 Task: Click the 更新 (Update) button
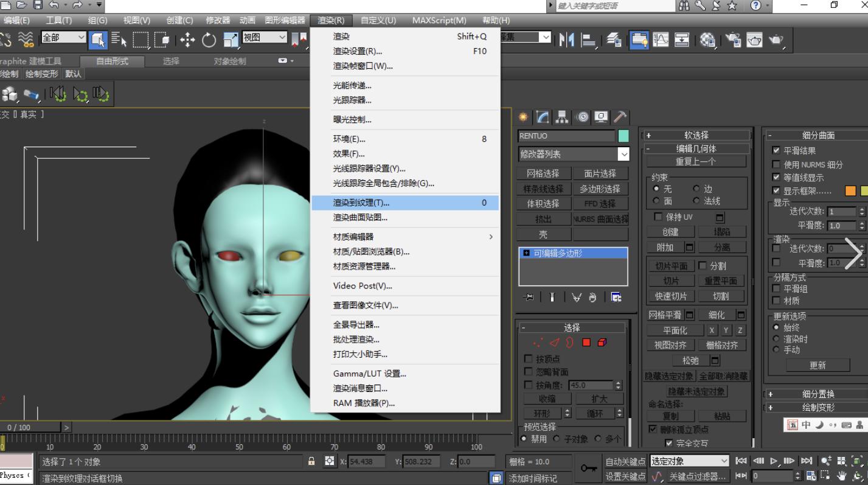(817, 365)
